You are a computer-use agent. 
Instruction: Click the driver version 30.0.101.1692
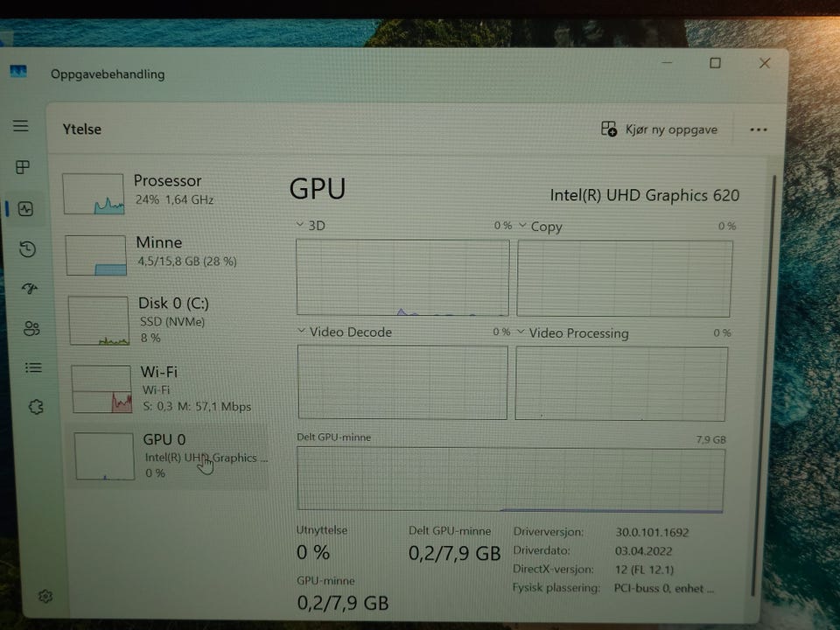pos(652,532)
